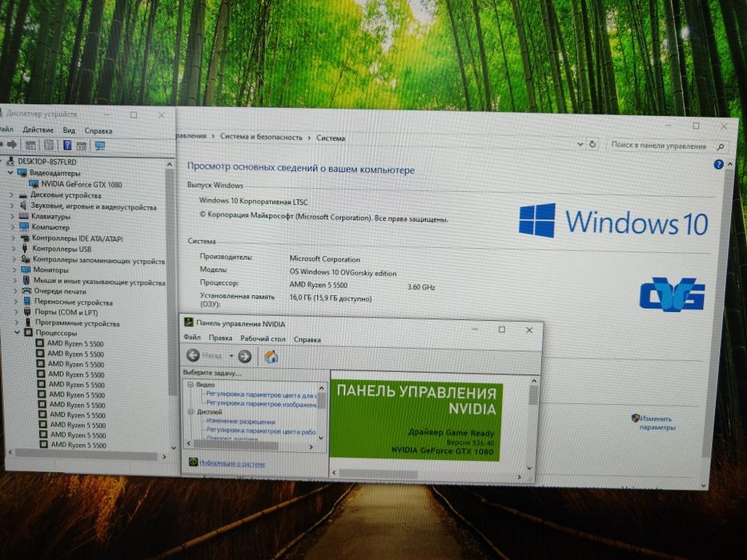
Task: Click the Home house icon in NVIDIA panel
Action: 271,356
